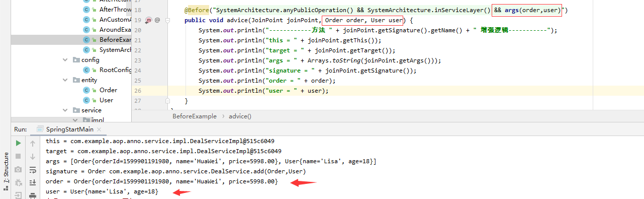This screenshot has width=644, height=199.
Task: Click the 'order = ' println code line
Action: coord(267,81)
